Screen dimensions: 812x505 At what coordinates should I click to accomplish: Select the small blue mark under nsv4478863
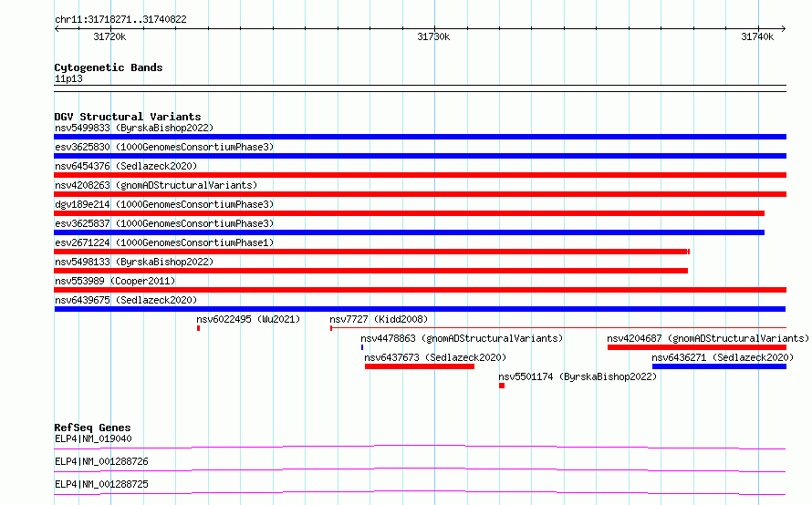362,347
